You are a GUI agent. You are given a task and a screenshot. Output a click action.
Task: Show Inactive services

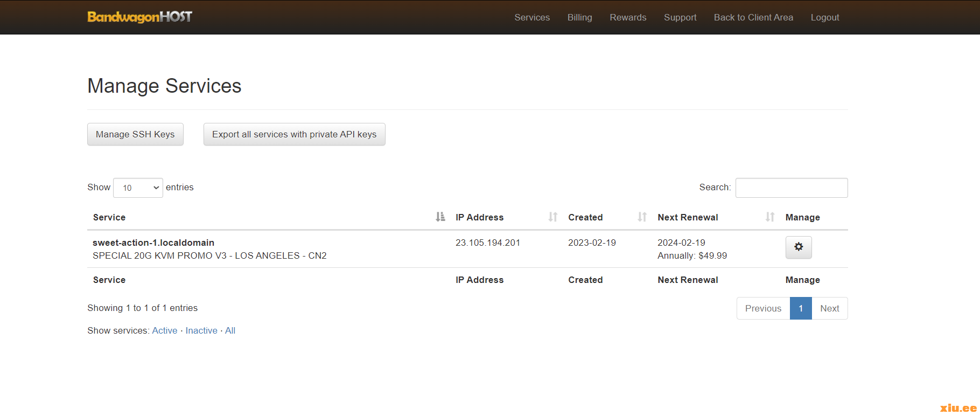201,330
